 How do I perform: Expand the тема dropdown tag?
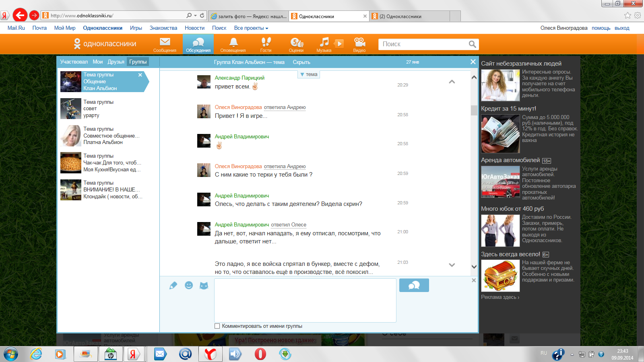(309, 74)
